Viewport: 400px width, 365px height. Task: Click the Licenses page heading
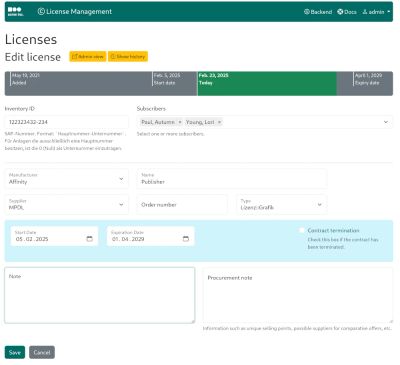click(31, 39)
